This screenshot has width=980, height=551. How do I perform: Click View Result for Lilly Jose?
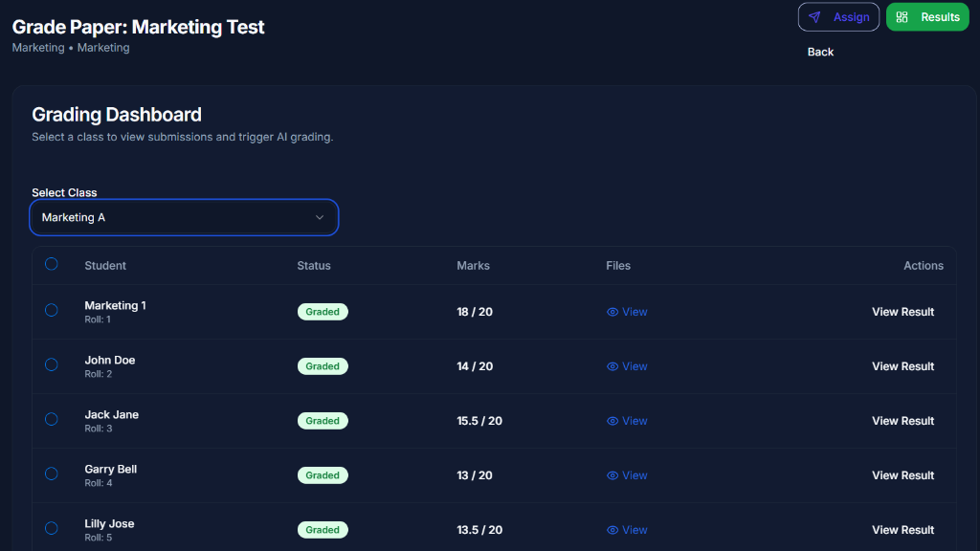(x=902, y=530)
